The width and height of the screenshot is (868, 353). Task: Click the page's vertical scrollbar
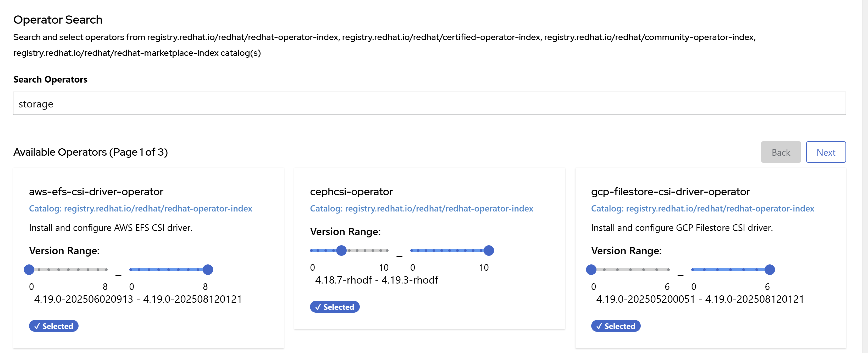pyautogui.click(x=865, y=176)
